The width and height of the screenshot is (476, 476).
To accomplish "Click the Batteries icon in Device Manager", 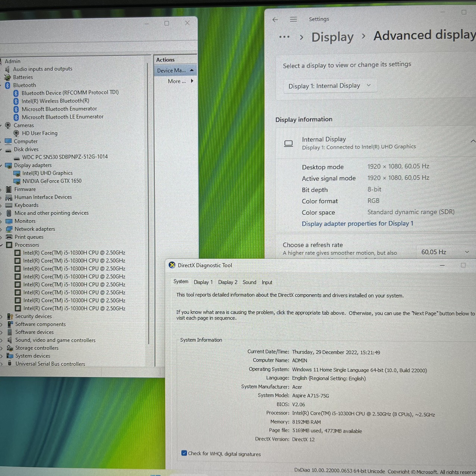I will 7,77.
